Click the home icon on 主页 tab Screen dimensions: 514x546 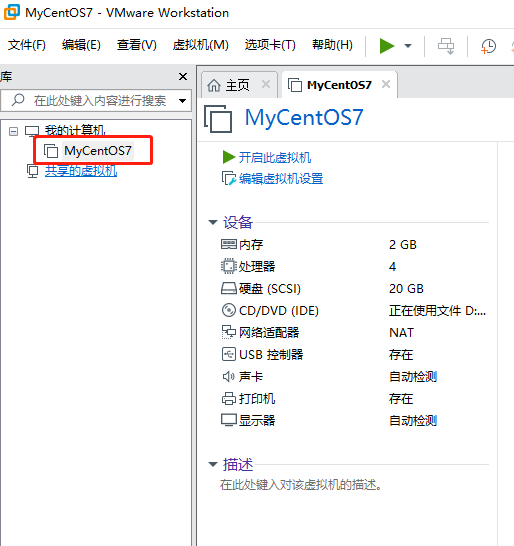[214, 85]
